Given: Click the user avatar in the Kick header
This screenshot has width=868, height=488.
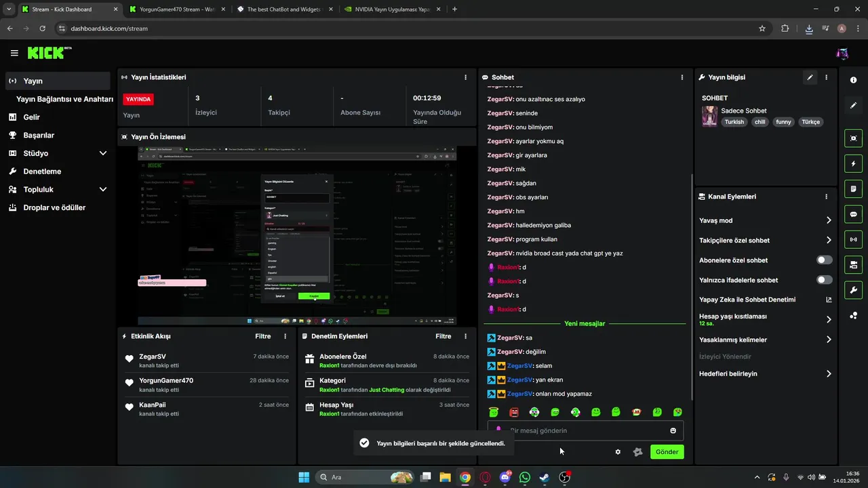Looking at the screenshot, I should tap(842, 53).
